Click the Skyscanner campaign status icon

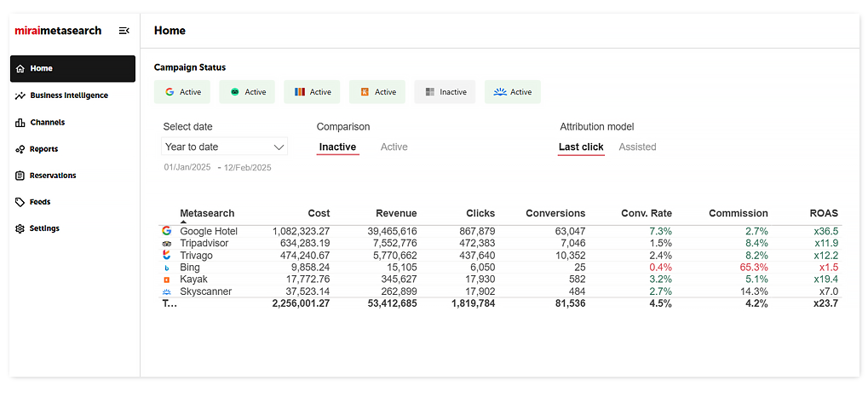click(x=500, y=92)
